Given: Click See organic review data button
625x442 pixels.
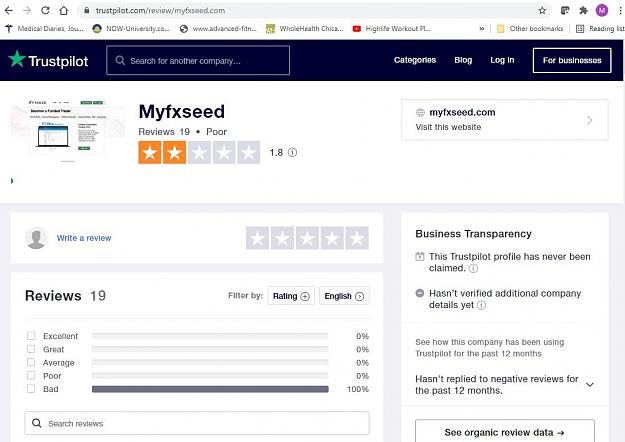Looking at the screenshot, I should coord(505,432).
